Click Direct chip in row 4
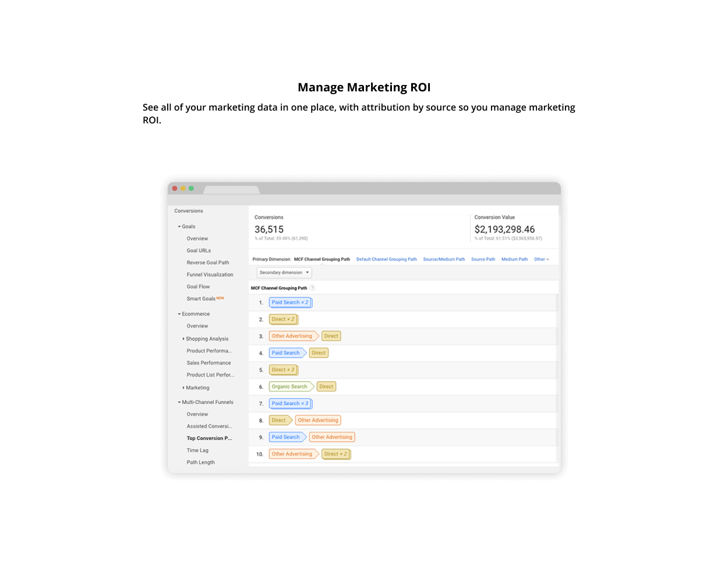 (x=319, y=353)
